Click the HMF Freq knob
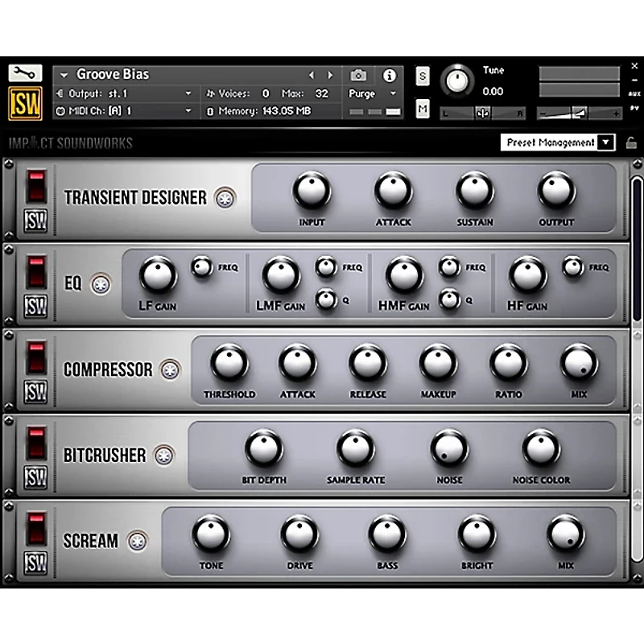Viewport: 644px width, 644px height. 449,267
